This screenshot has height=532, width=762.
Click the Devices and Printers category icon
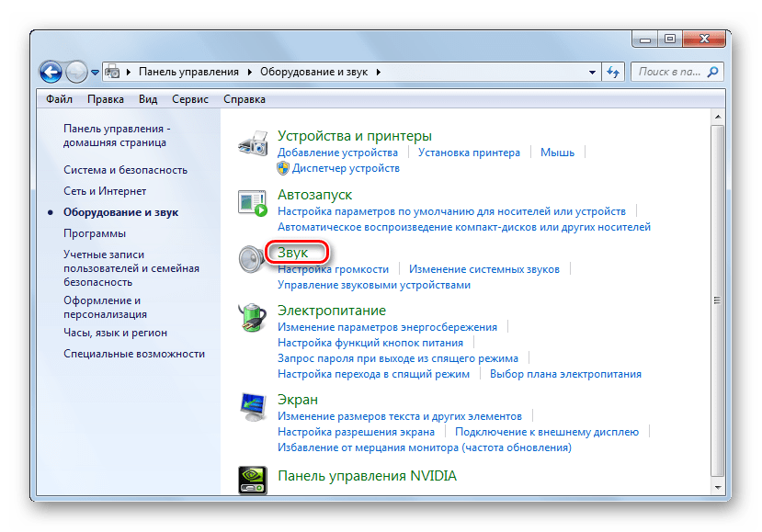tap(253, 144)
